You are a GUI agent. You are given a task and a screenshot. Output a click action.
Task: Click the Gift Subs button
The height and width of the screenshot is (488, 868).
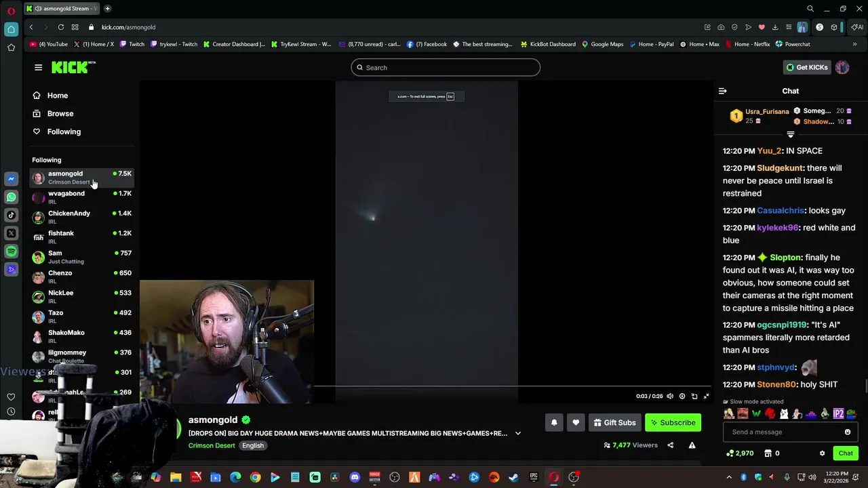[x=614, y=422]
